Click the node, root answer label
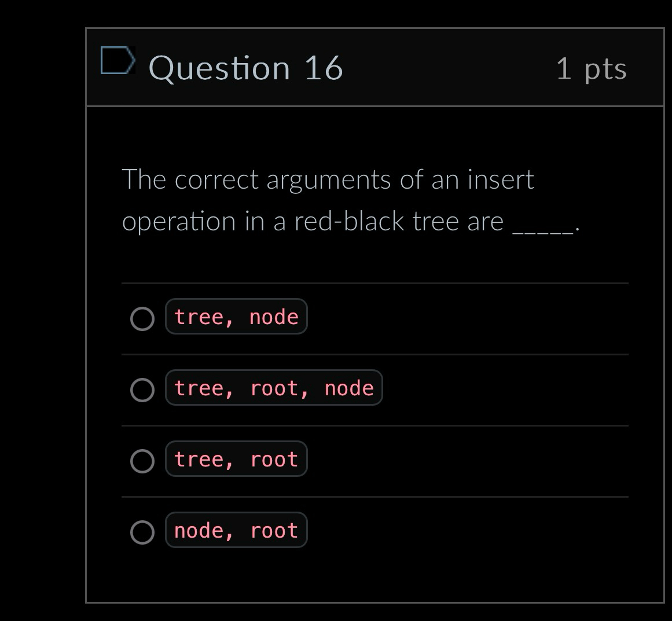The width and height of the screenshot is (672, 621). [x=236, y=530]
